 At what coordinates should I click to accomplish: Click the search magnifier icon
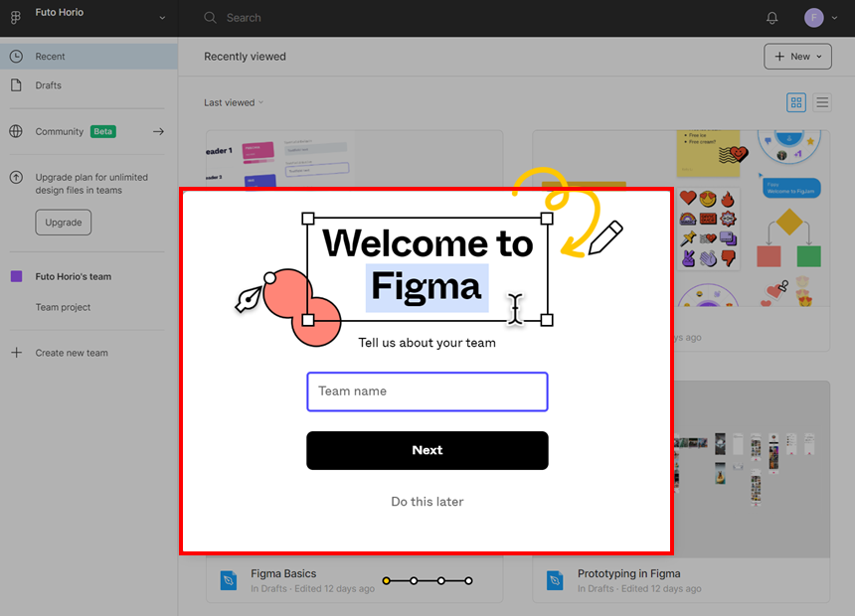210,18
